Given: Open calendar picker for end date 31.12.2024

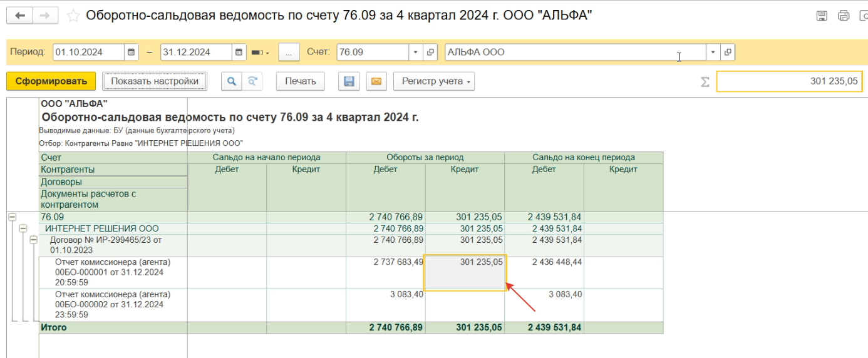Looking at the screenshot, I should click(239, 53).
